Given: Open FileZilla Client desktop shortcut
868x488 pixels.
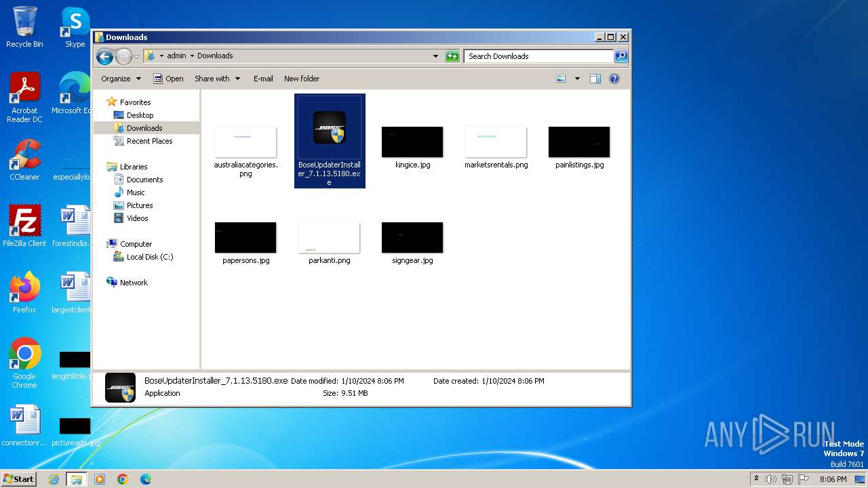Looking at the screenshot, I should [x=24, y=226].
